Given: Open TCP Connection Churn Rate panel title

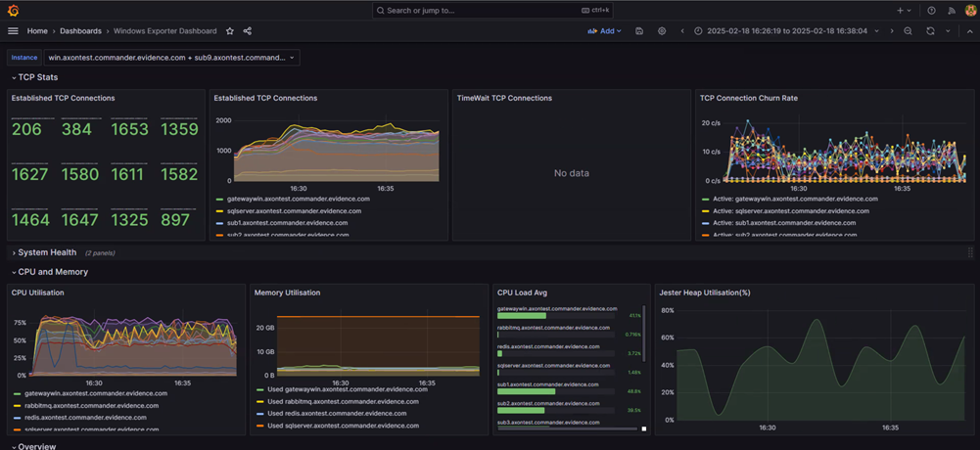Looking at the screenshot, I should coord(749,98).
